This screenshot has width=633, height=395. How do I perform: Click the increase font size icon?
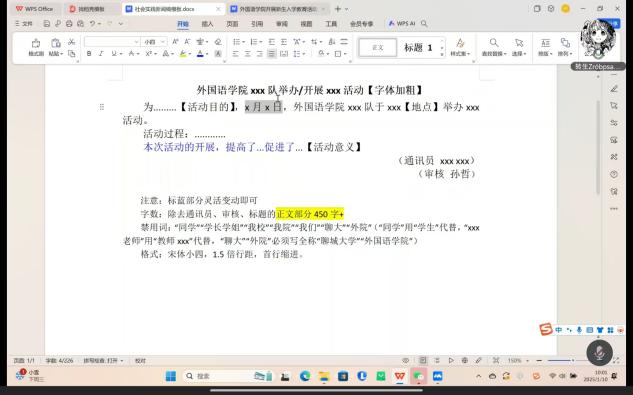[x=175, y=42]
